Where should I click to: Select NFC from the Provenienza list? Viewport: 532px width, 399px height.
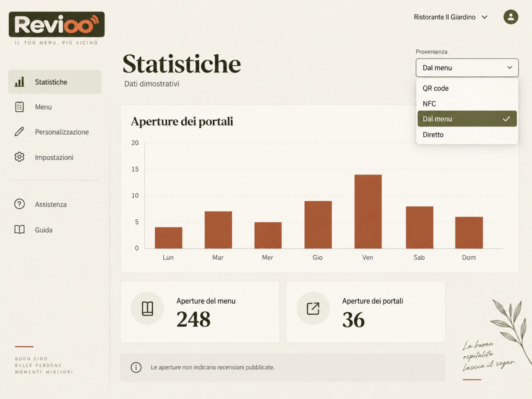pos(467,104)
